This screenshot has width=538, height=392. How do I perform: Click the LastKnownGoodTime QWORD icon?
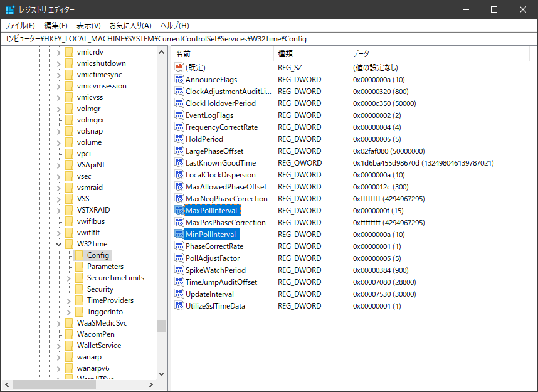pyautogui.click(x=179, y=162)
